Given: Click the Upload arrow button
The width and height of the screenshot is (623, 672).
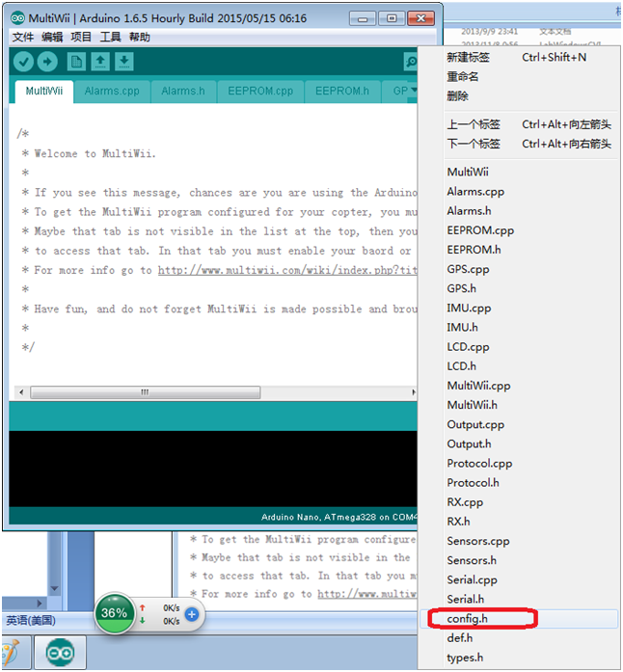Looking at the screenshot, I should [47, 62].
